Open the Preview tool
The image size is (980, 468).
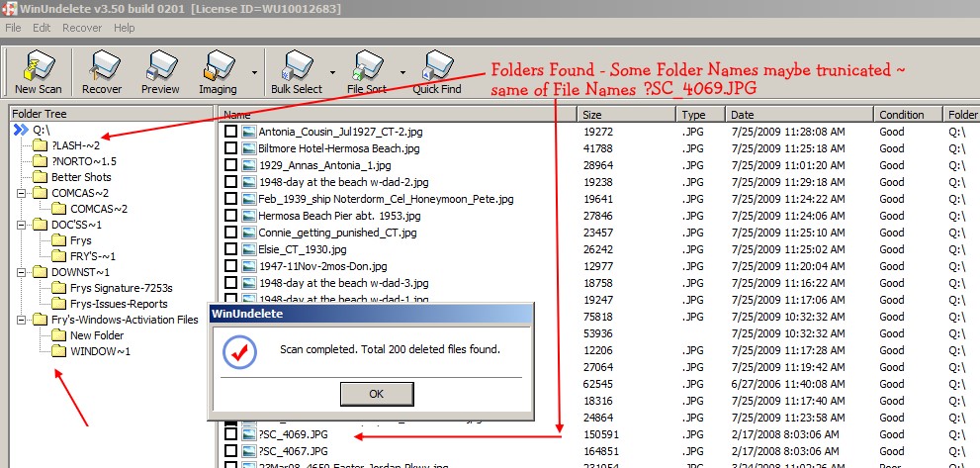(x=160, y=71)
